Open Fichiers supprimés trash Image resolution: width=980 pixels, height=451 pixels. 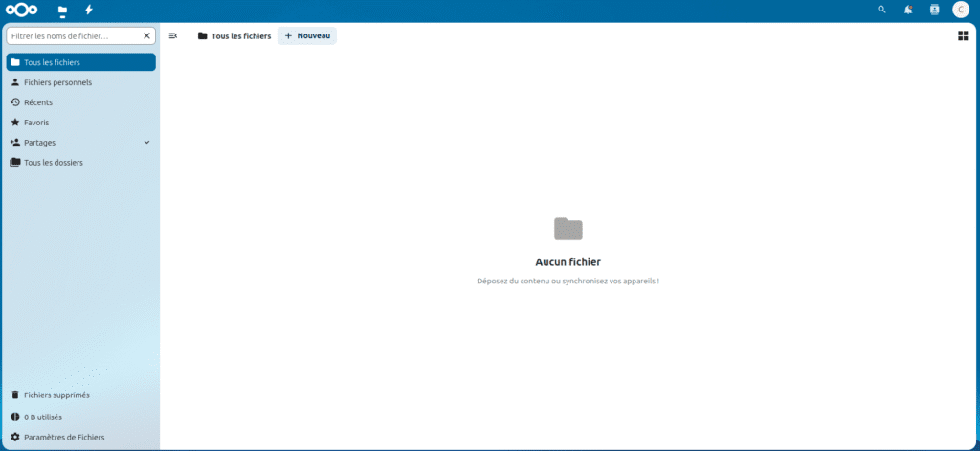(56, 395)
